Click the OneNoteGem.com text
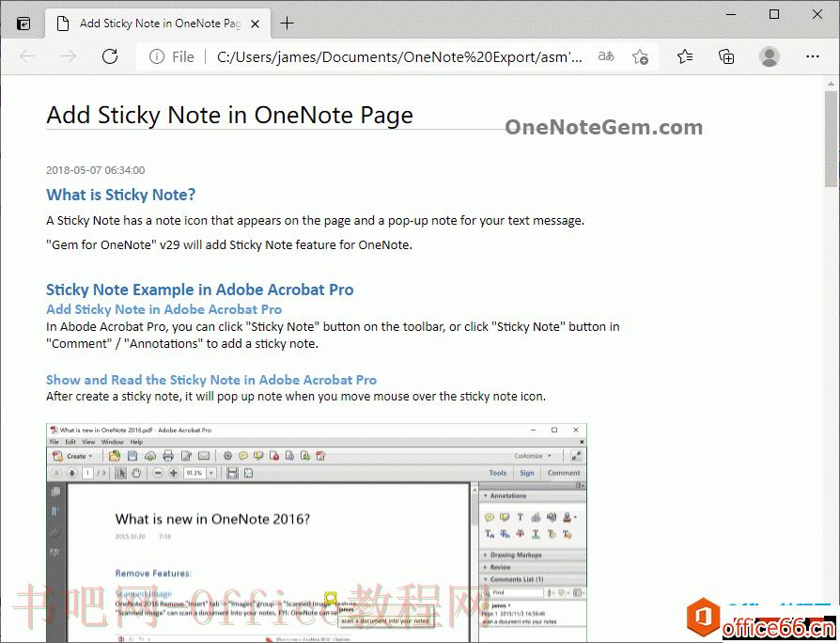The width and height of the screenshot is (840, 643). 604,127
